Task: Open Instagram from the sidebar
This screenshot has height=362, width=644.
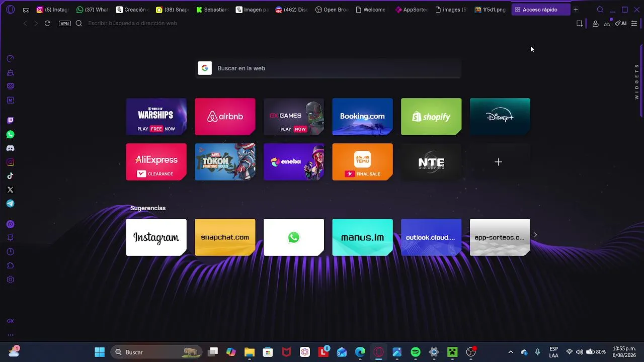Action: pyautogui.click(x=10, y=162)
